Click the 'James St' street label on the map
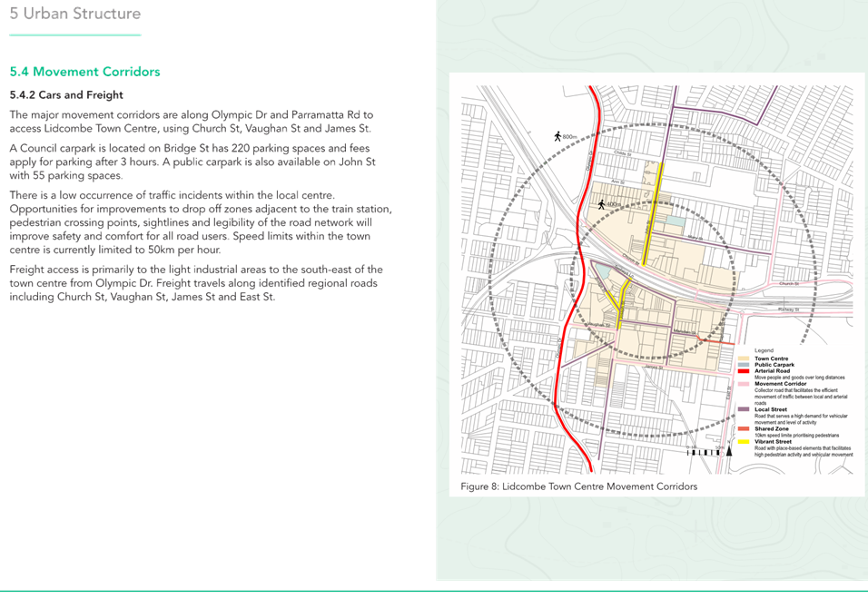This screenshot has width=868, height=599. point(654,367)
